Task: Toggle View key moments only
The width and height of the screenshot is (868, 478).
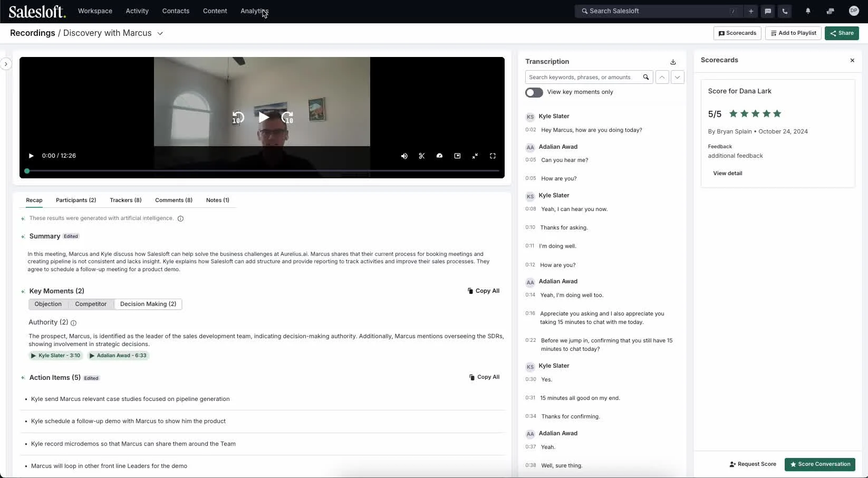Action: 534,92
